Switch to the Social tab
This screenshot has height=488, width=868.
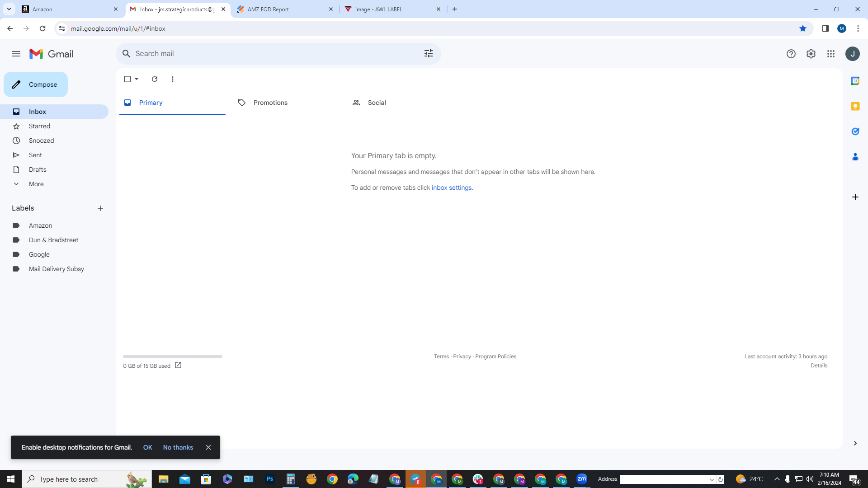[x=400, y=103]
